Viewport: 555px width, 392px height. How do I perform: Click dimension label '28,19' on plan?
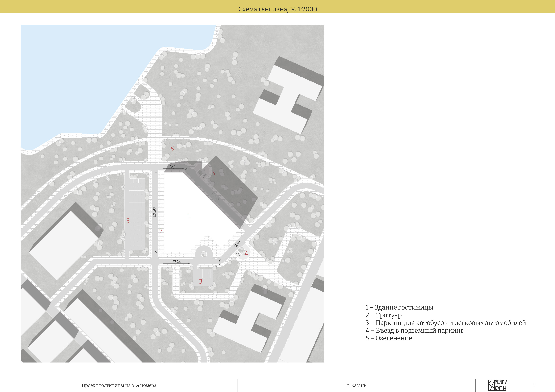[x=173, y=167]
